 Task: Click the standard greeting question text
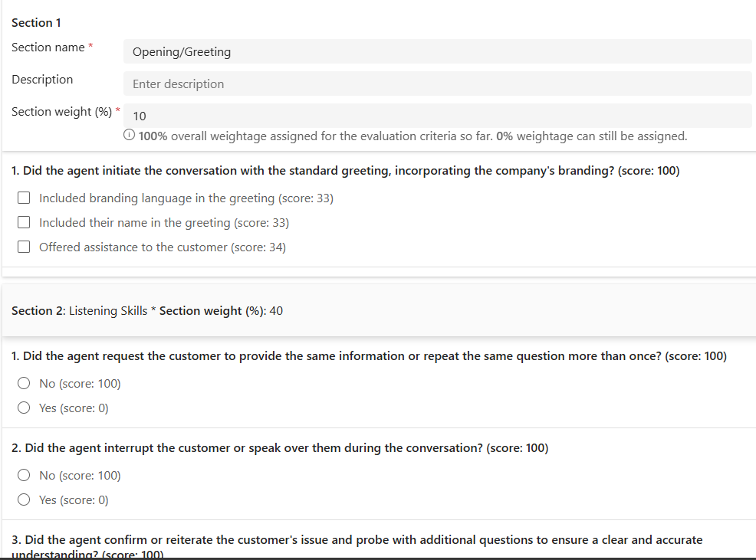coord(345,171)
